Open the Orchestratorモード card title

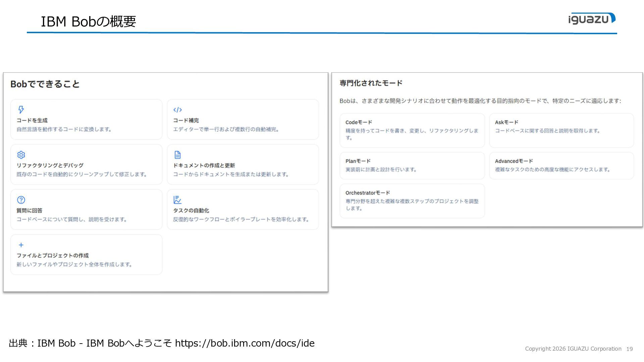tap(368, 193)
